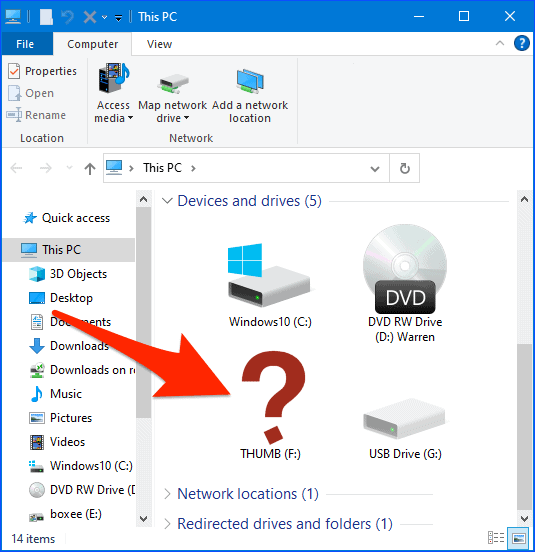Screen dimensions: 535x552
Task: Click the Music note icon in the sidebar
Action: coord(37,394)
